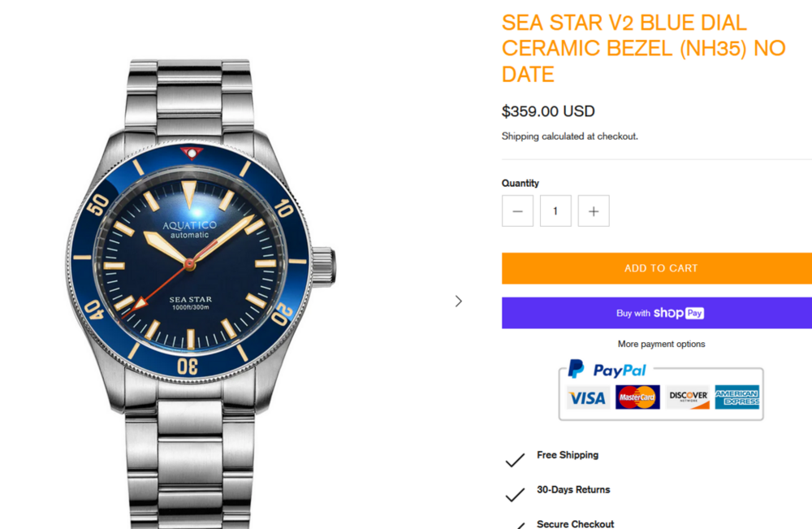Image resolution: width=812 pixels, height=529 pixels.
Task: Click the Visa card icon
Action: point(587,397)
